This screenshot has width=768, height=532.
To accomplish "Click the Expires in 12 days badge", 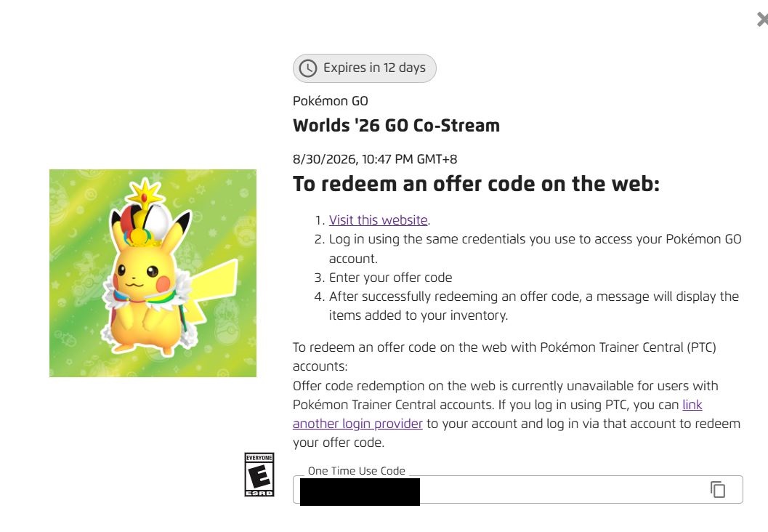I will click(x=365, y=68).
